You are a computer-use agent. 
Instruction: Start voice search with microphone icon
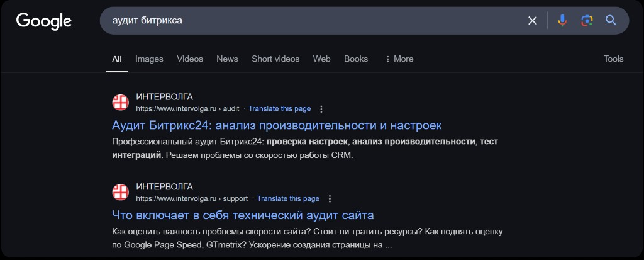[x=562, y=21]
